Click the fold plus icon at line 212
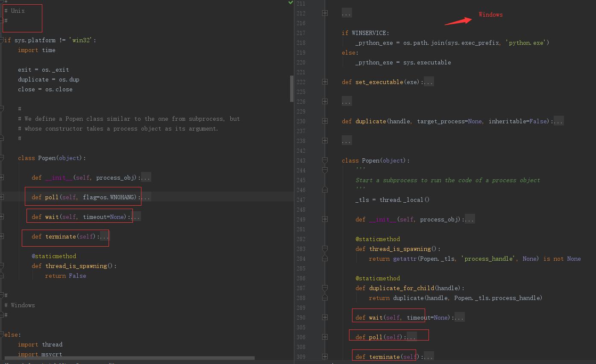596x364 pixels. click(325, 13)
